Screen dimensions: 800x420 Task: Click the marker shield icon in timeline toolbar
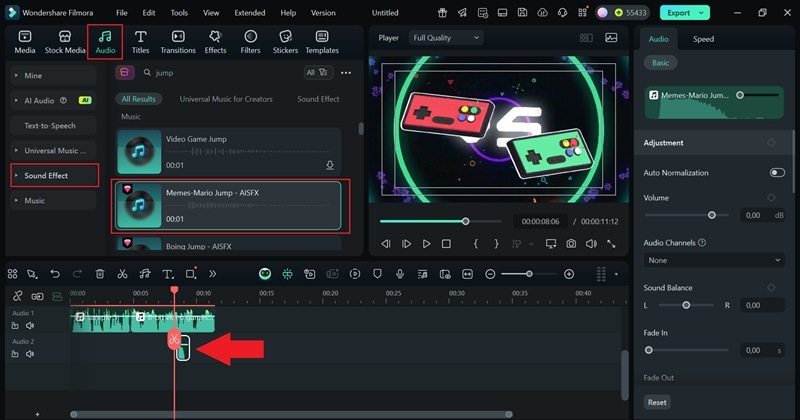pyautogui.click(x=377, y=274)
